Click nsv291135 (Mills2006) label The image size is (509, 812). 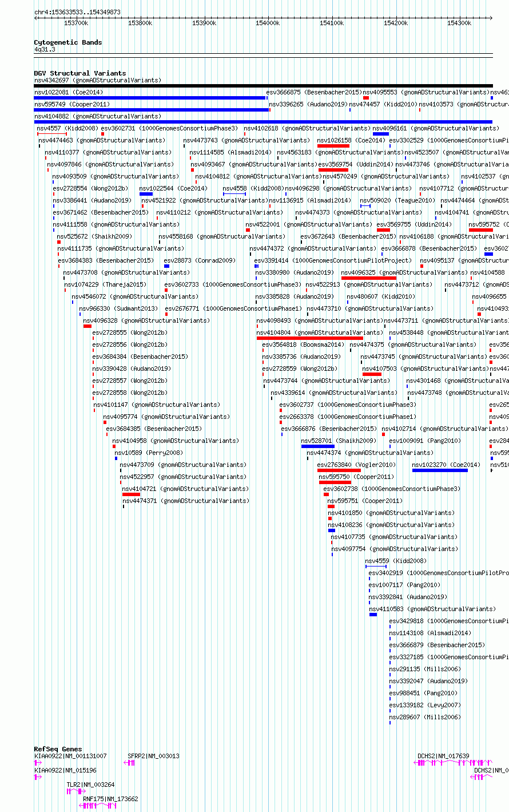click(x=425, y=669)
